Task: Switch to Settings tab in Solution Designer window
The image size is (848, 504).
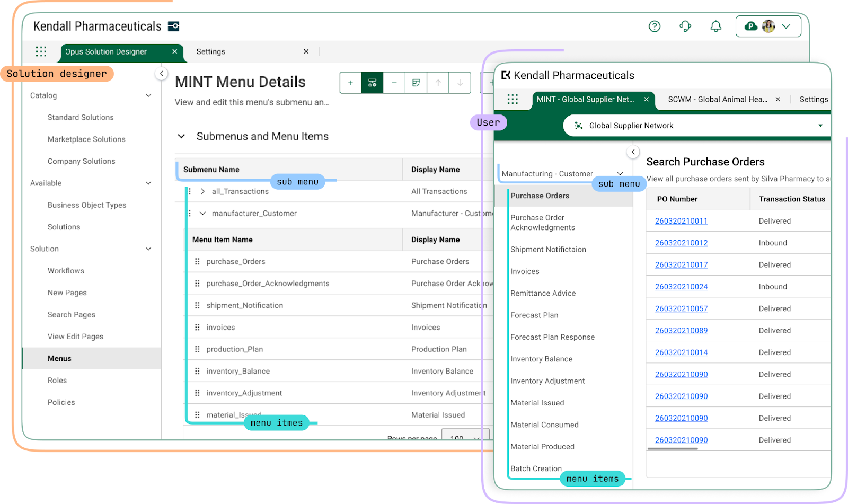Action: click(x=211, y=51)
